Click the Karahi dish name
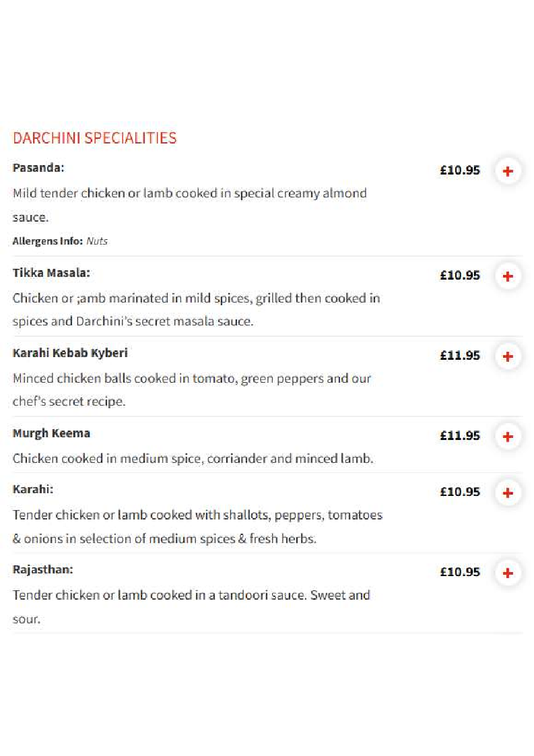This screenshot has height=756, width=534. coord(33,489)
